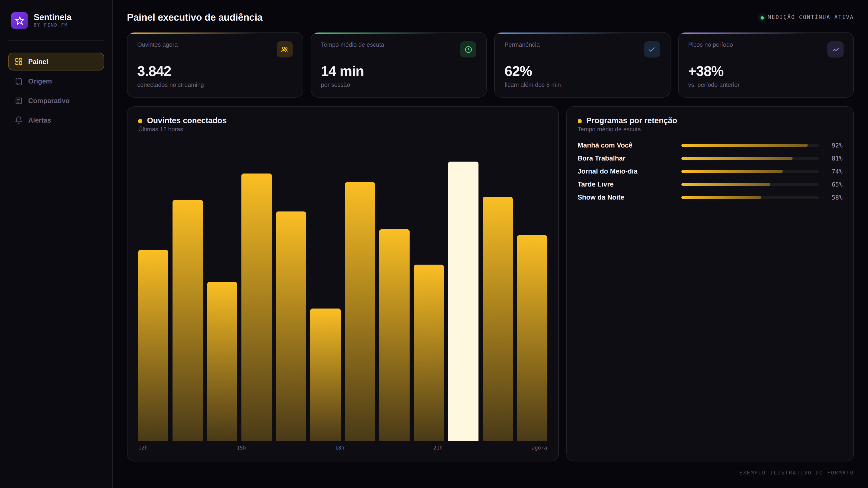
Task: Click the Bora Trabalhar program name
Action: coord(601,158)
